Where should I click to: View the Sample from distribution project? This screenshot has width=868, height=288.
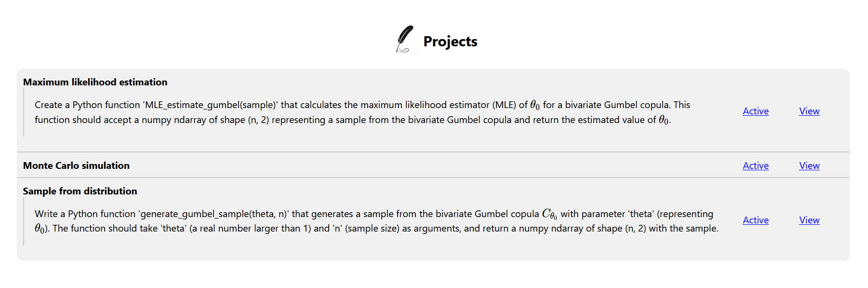pyautogui.click(x=809, y=220)
